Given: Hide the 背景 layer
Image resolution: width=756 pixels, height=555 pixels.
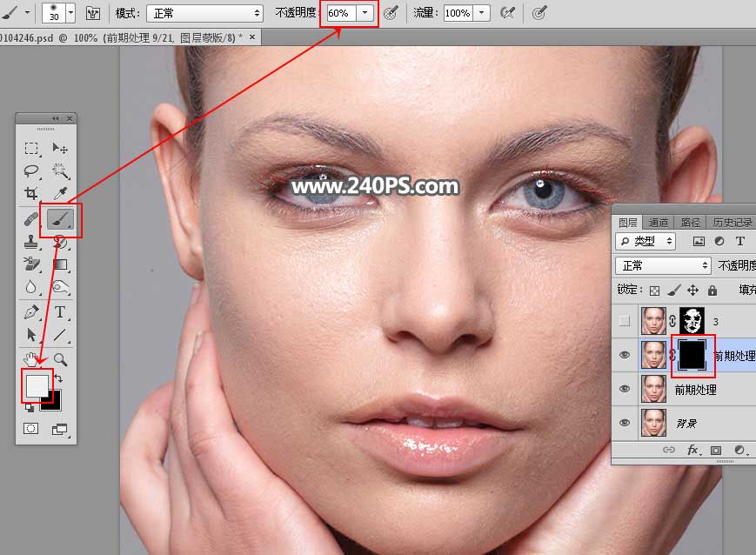Looking at the screenshot, I should [625, 423].
